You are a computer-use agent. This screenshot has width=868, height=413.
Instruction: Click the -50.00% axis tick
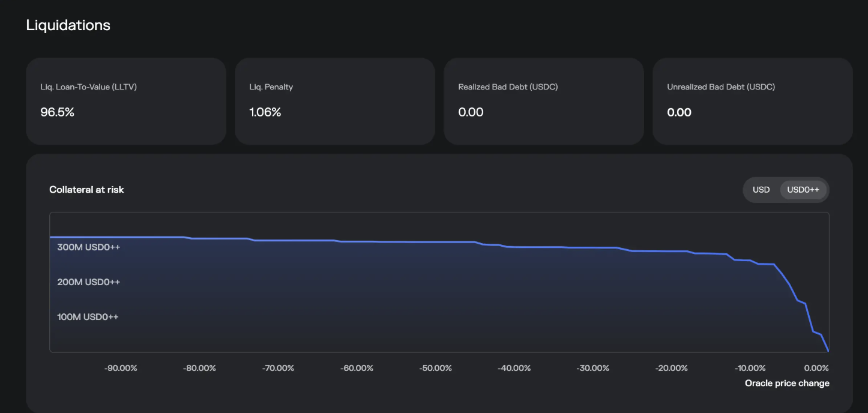pyautogui.click(x=435, y=368)
